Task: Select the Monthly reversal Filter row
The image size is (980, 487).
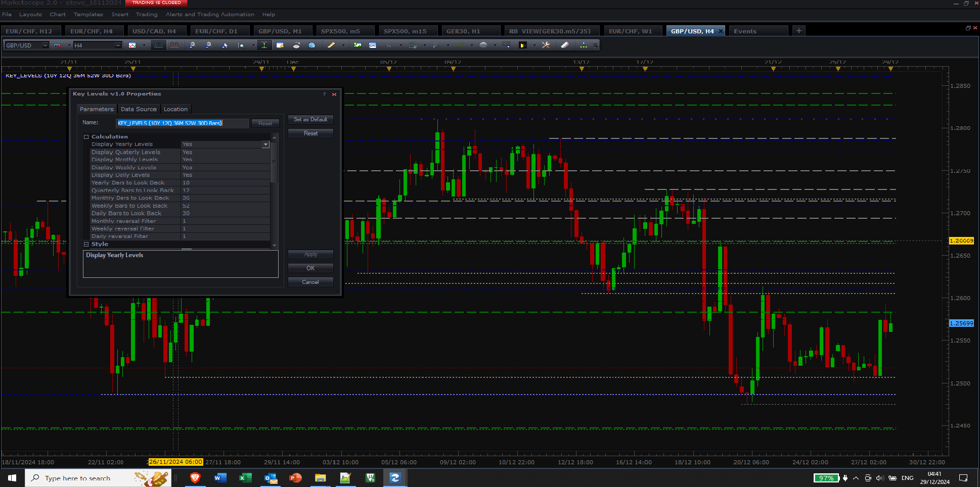Action: (x=181, y=221)
